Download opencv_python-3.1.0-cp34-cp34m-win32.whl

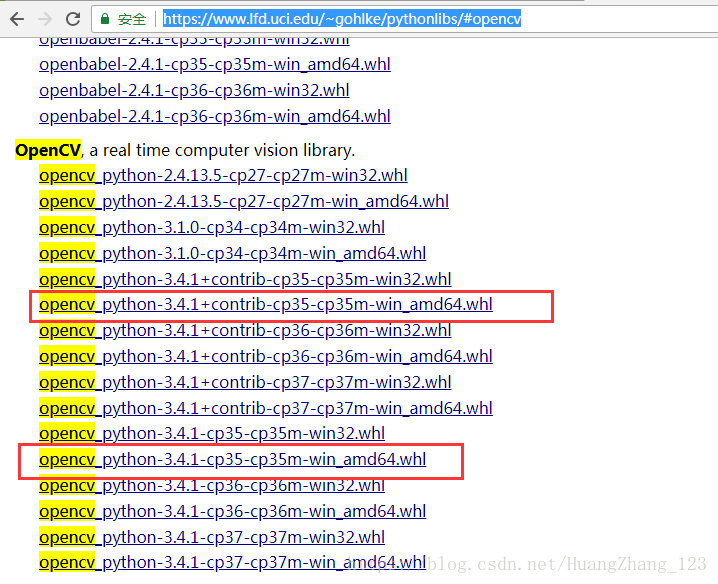tap(212, 228)
